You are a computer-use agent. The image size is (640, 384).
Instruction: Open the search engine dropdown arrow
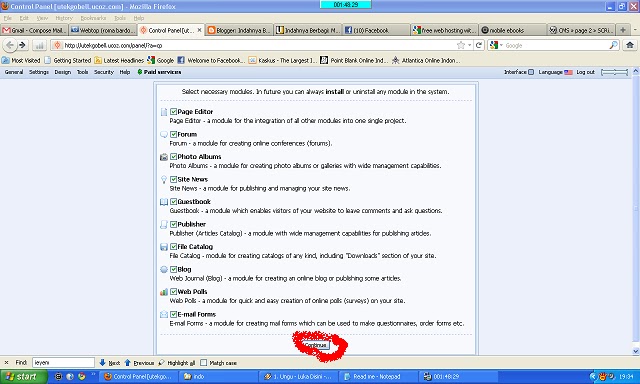coord(502,45)
